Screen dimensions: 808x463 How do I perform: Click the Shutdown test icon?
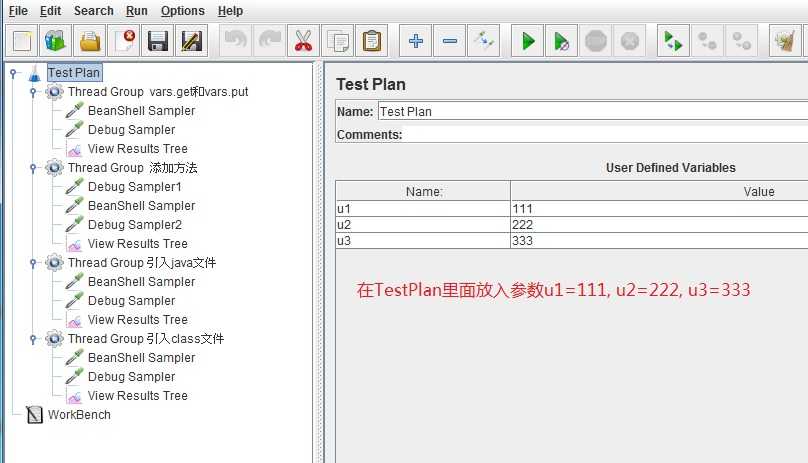pyautogui.click(x=630, y=41)
